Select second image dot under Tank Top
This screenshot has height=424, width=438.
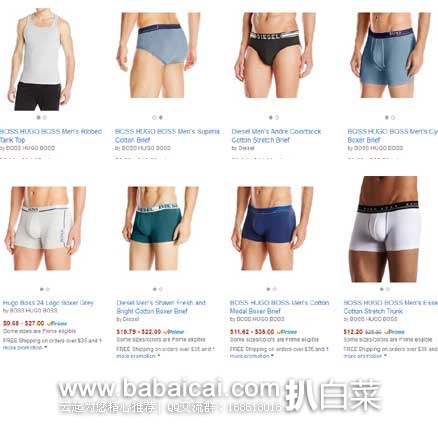coord(45,117)
